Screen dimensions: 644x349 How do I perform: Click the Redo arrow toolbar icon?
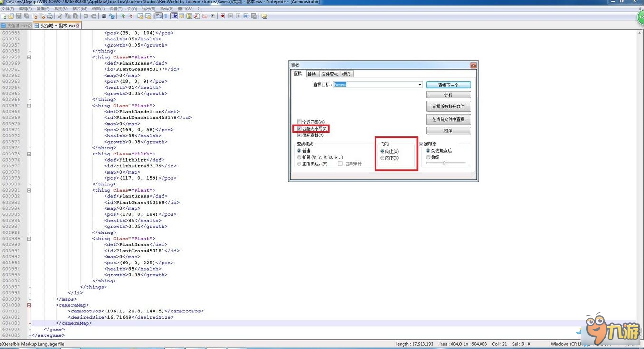point(94,16)
